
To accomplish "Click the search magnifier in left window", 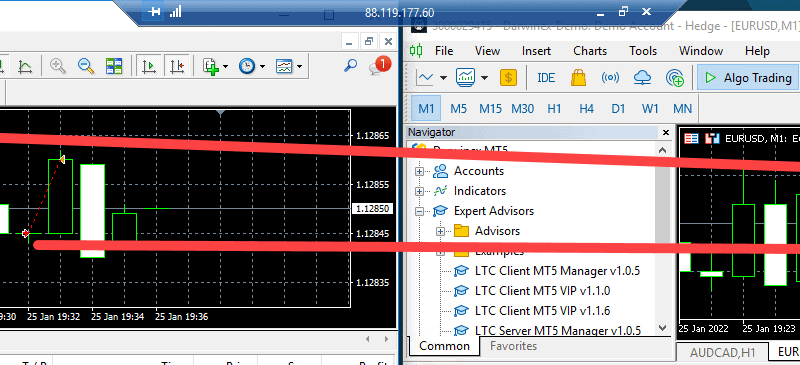I will 351,65.
